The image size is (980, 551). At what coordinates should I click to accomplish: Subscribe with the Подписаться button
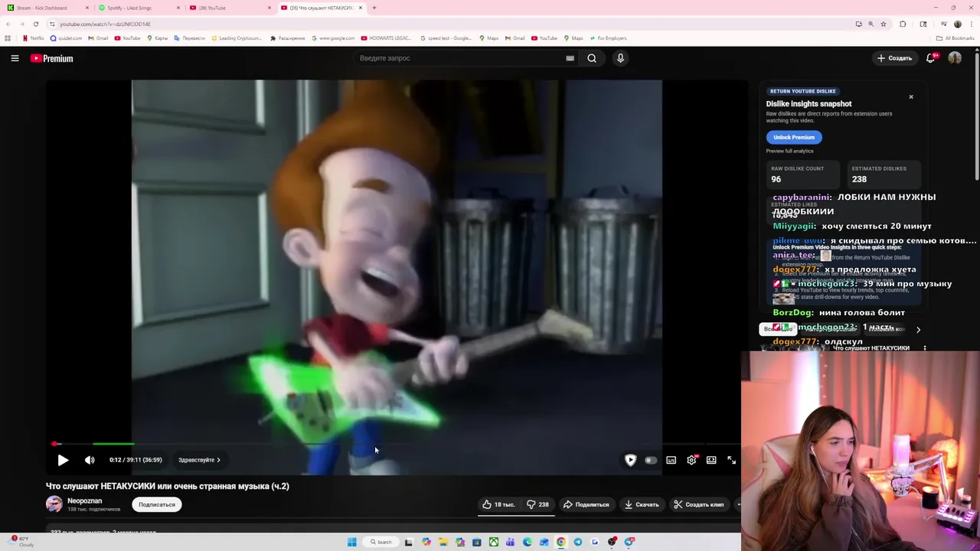click(x=157, y=504)
